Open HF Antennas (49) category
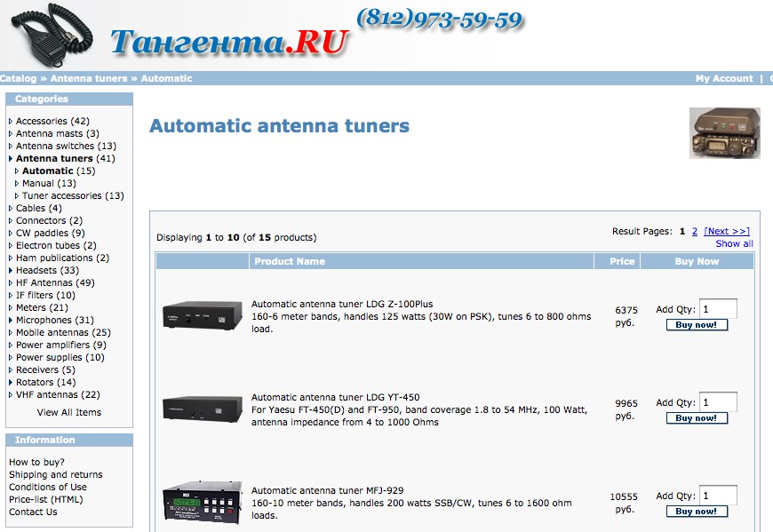Screen dimensions: 773x532 [55, 282]
